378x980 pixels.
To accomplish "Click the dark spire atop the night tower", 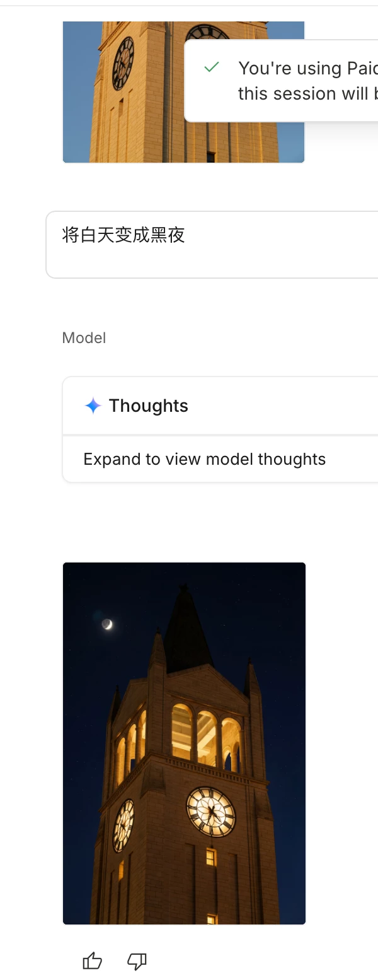I will pos(186,628).
